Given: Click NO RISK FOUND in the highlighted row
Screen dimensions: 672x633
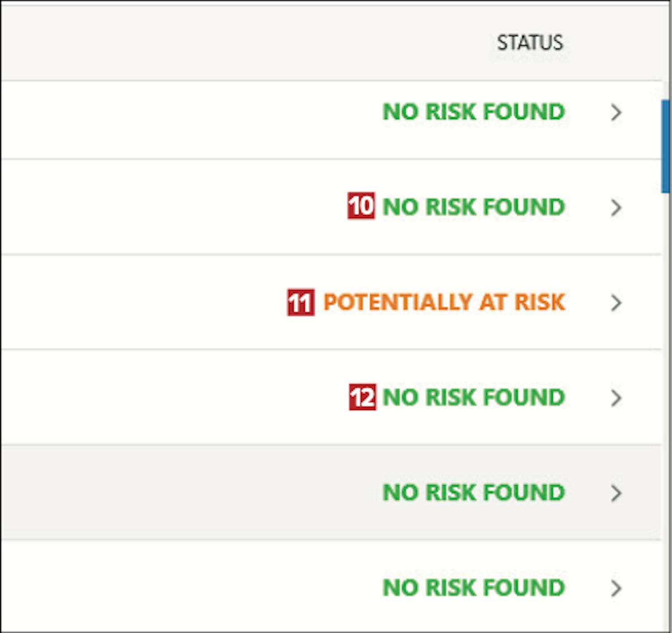Looking at the screenshot, I should pos(474,492).
